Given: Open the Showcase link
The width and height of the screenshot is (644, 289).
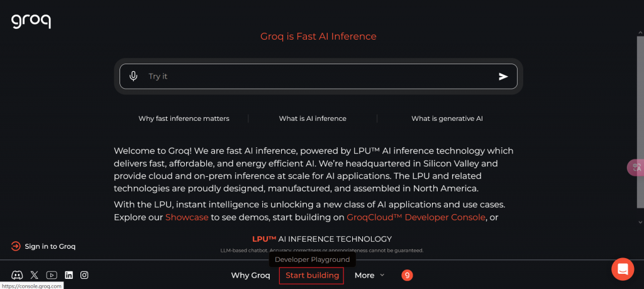Looking at the screenshot, I should click(x=187, y=217).
